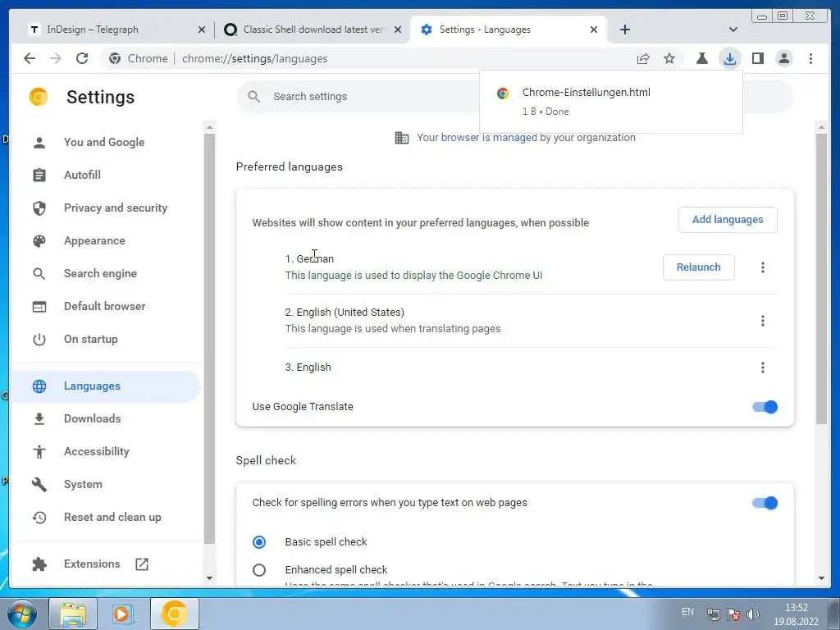Click the sidebar scrollbar up arrow
Screen dimensions: 840x630
(x=209, y=127)
